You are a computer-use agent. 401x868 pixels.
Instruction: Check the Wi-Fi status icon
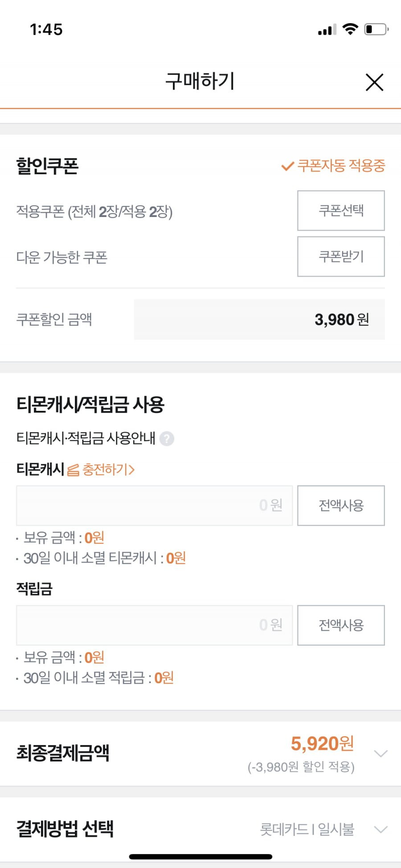(350, 29)
